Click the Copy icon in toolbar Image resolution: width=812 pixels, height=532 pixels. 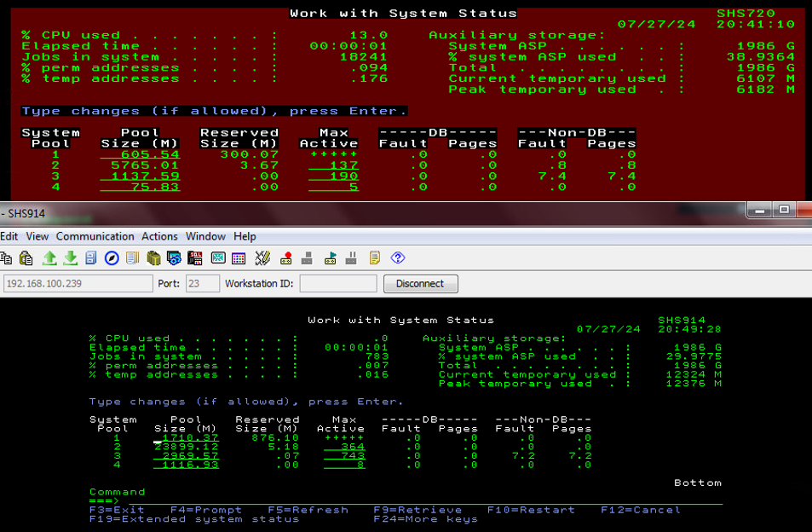[6, 257]
